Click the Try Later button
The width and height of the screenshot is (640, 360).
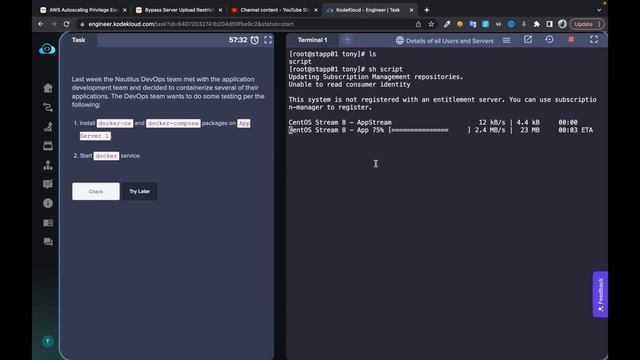point(140,191)
